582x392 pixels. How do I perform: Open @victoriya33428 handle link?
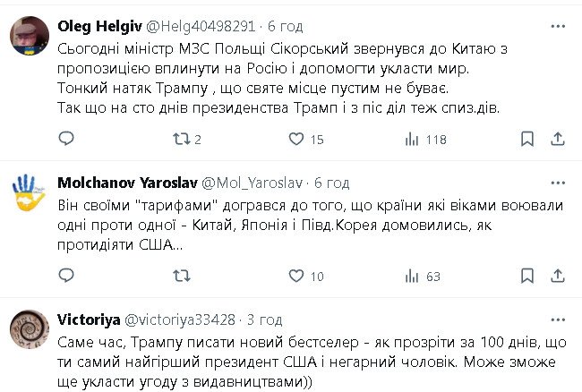pyautogui.click(x=184, y=320)
